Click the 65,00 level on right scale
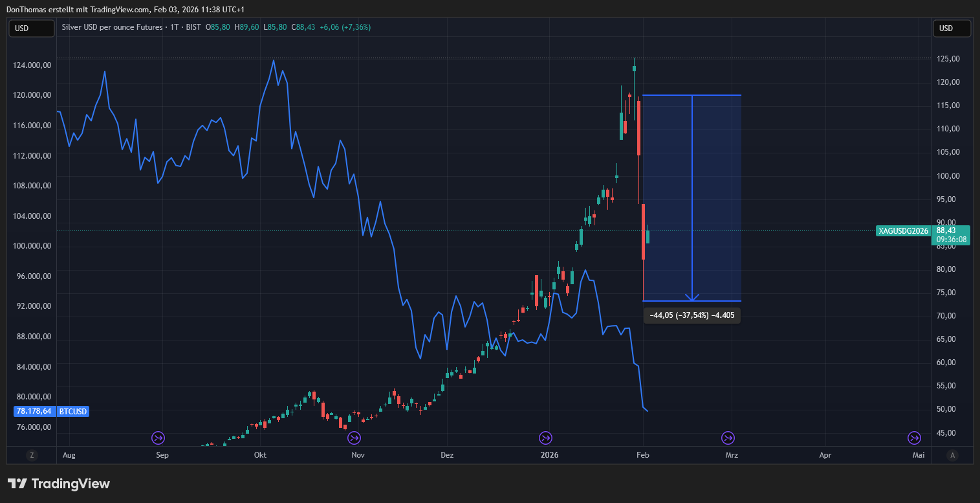 tap(948, 339)
